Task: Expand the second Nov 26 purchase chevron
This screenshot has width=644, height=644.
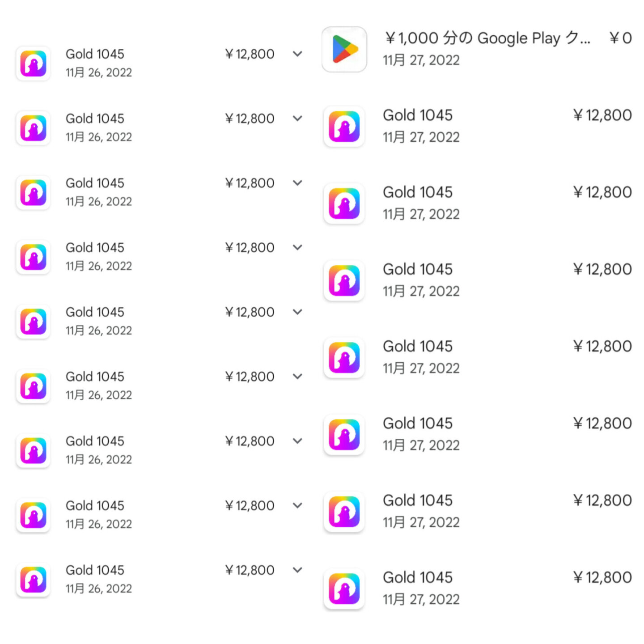Action: click(297, 119)
